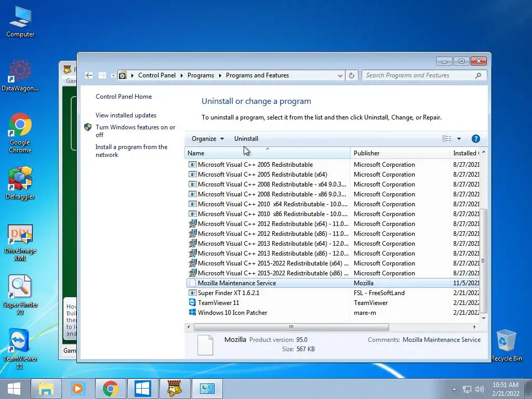Open the media player taskbar icon
The height and width of the screenshot is (399, 532).
tap(78, 389)
